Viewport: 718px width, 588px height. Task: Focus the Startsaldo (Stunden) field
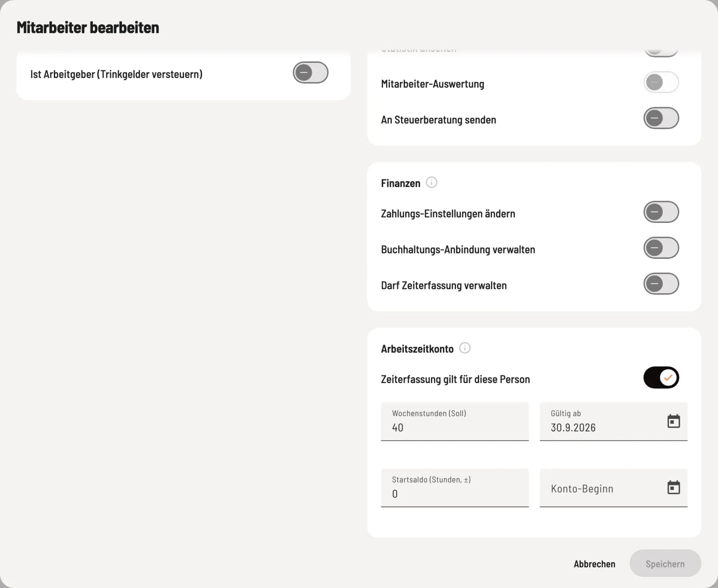[x=455, y=488]
